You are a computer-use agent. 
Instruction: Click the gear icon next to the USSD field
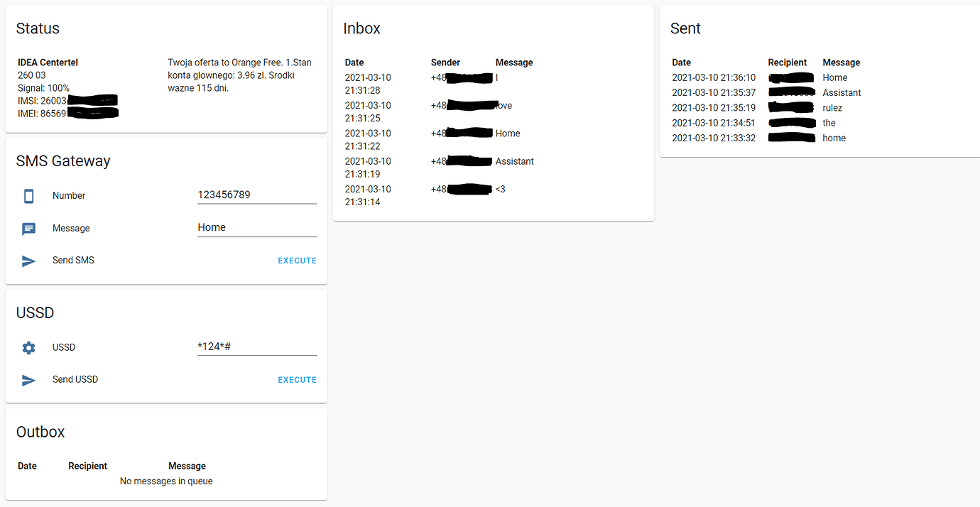(28, 347)
